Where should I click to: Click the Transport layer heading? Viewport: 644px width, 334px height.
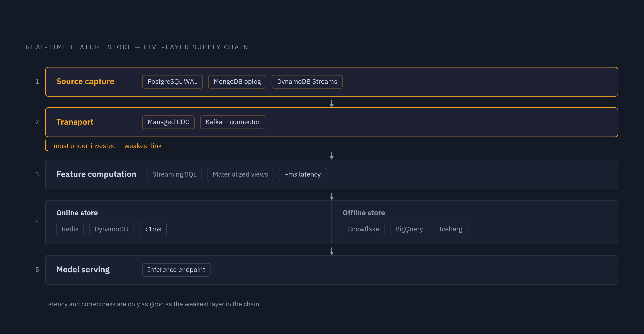pyautogui.click(x=75, y=122)
